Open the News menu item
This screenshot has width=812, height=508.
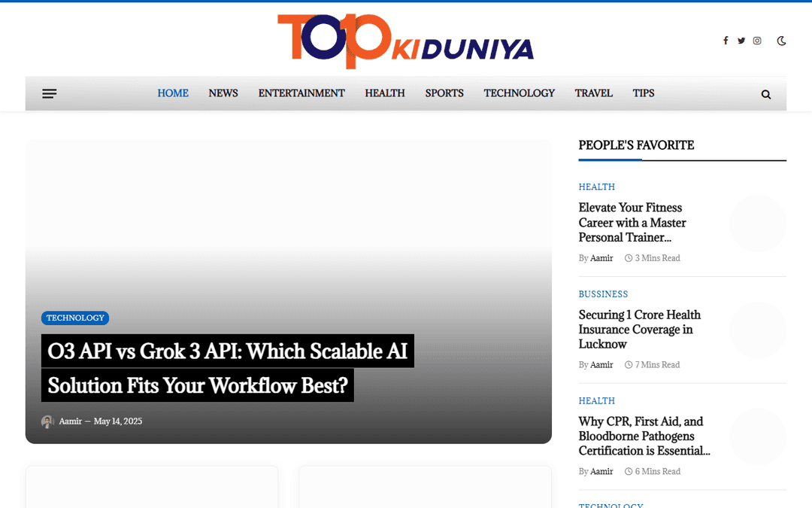223,93
